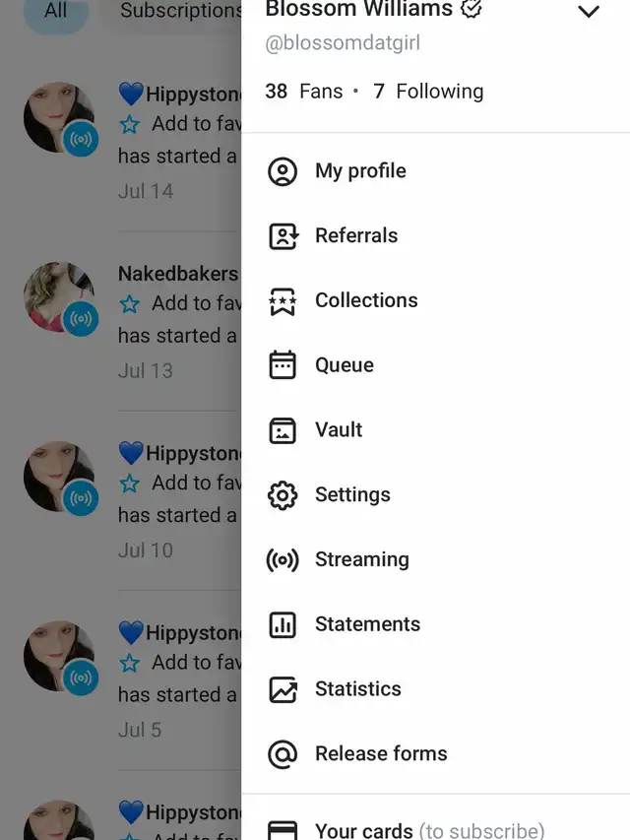This screenshot has width=630, height=840.
Task: Open Your cards menu entry
Action: point(428,830)
